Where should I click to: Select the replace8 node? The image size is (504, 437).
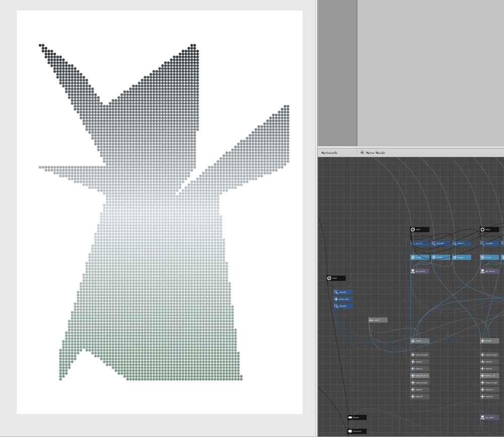point(420,397)
